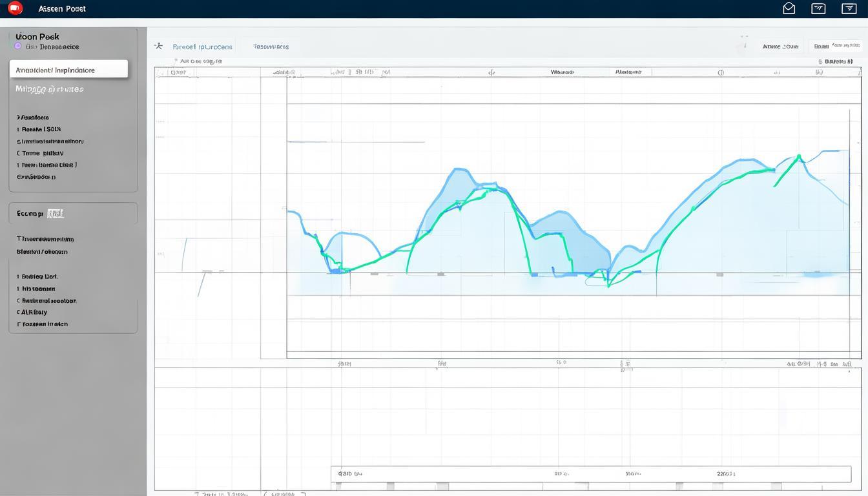Click the highlighted box beside 'Econop'
This screenshot has width=868, height=496.
pyautogui.click(x=56, y=213)
